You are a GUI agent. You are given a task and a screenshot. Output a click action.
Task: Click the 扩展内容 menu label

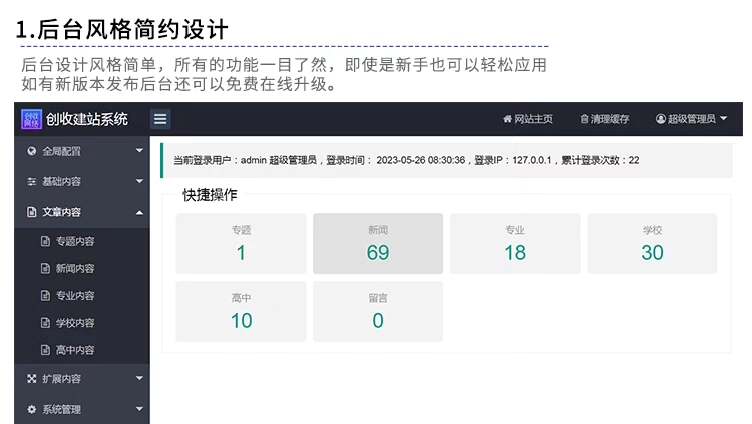tap(61, 378)
